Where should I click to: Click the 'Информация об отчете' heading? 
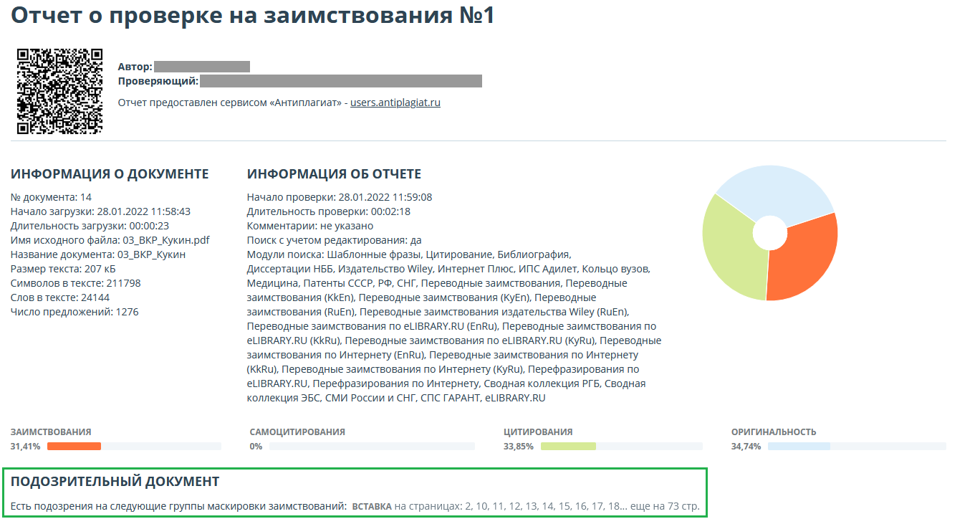click(x=334, y=174)
